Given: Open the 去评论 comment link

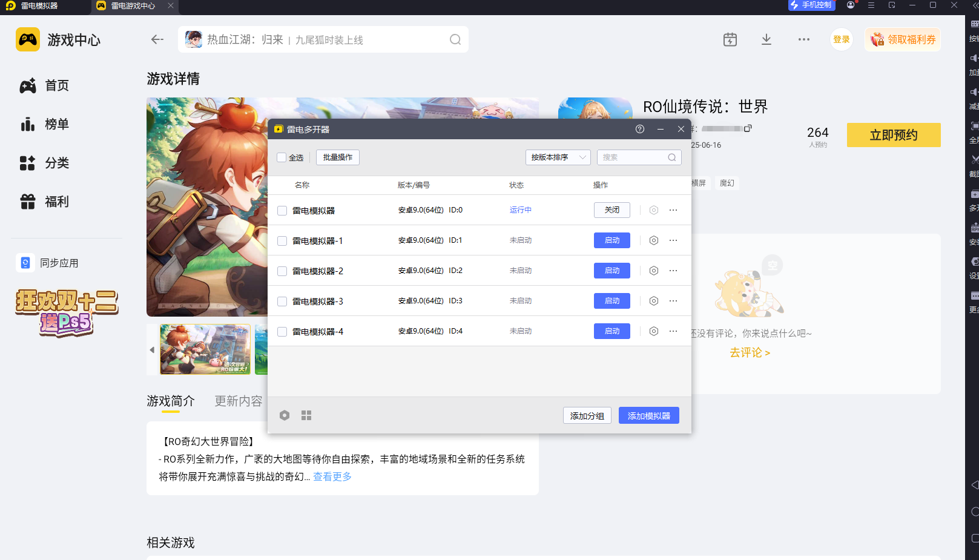Looking at the screenshot, I should pyautogui.click(x=750, y=352).
